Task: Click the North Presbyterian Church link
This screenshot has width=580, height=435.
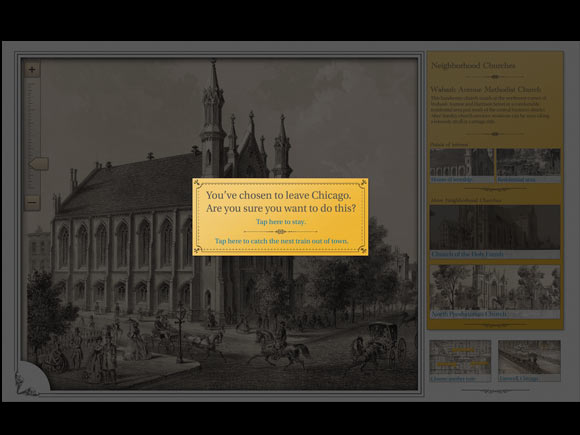Action: coord(469,314)
